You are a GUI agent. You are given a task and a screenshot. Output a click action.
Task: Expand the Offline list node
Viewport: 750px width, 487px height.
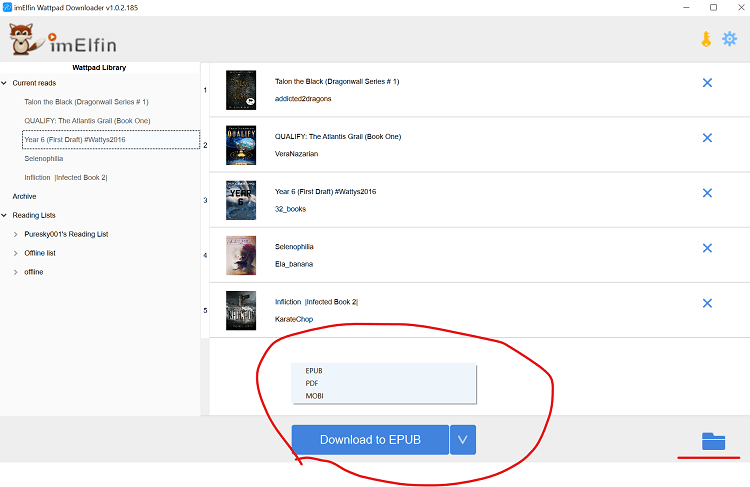pyautogui.click(x=16, y=253)
